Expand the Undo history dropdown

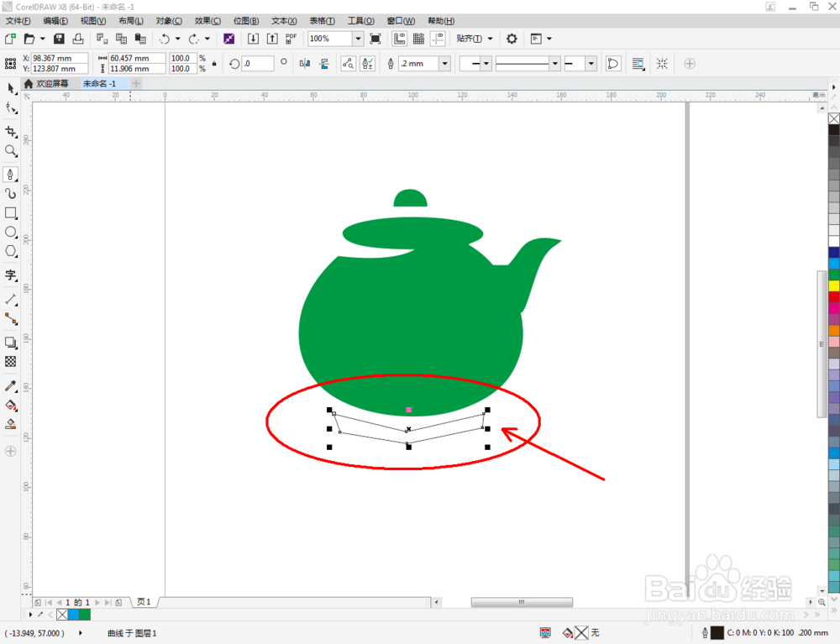[x=177, y=39]
